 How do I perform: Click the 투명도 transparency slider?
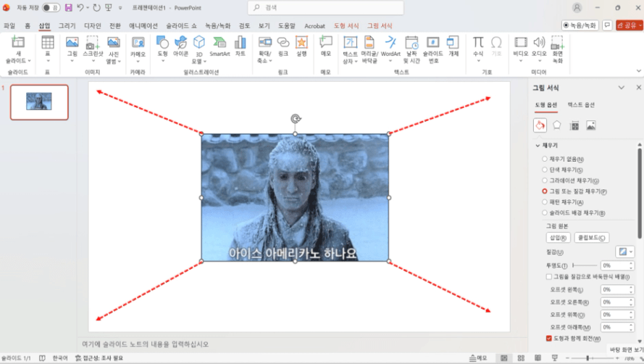(585, 265)
